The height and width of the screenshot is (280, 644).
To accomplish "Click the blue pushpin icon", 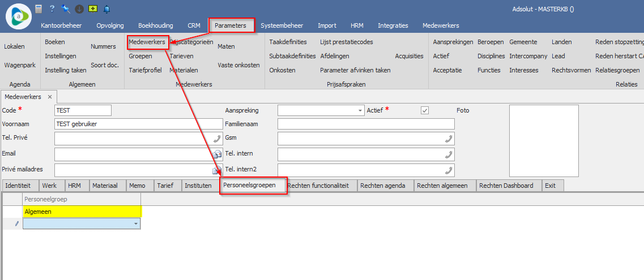I will (66, 8).
